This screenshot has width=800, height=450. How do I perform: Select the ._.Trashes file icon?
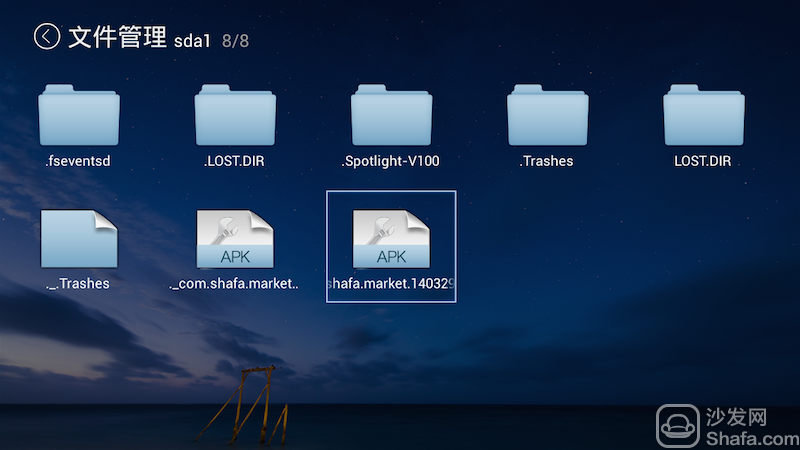click(79, 239)
